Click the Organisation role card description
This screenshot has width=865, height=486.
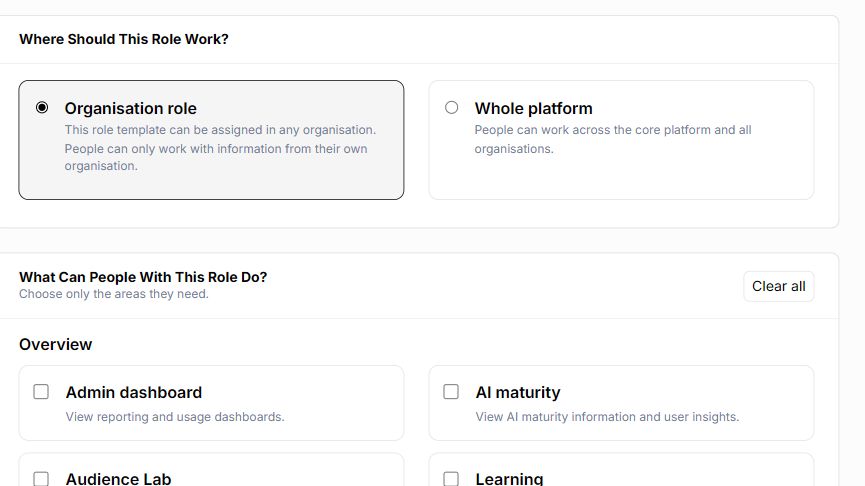point(220,148)
